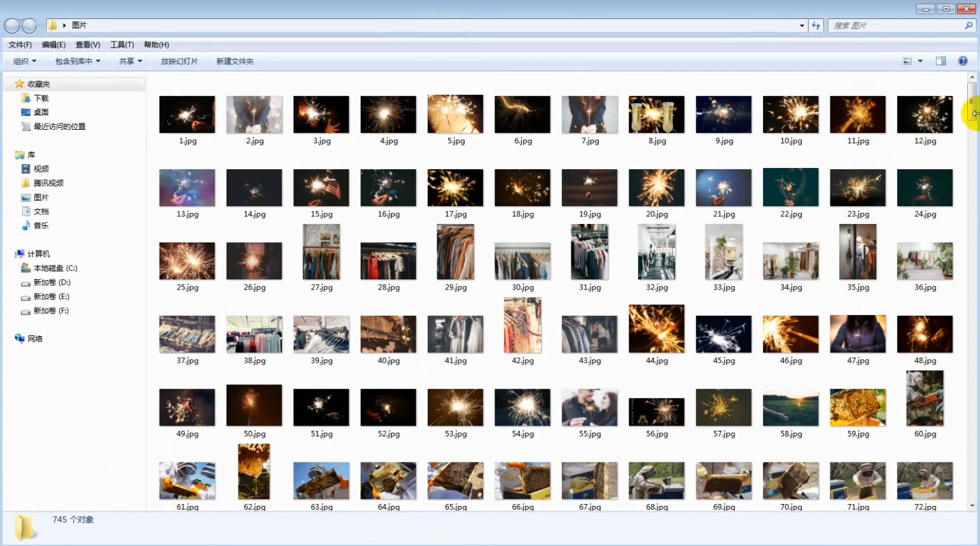This screenshot has width=980, height=546.
Task: Select thumbnail 58.jpg green field
Action: click(791, 410)
